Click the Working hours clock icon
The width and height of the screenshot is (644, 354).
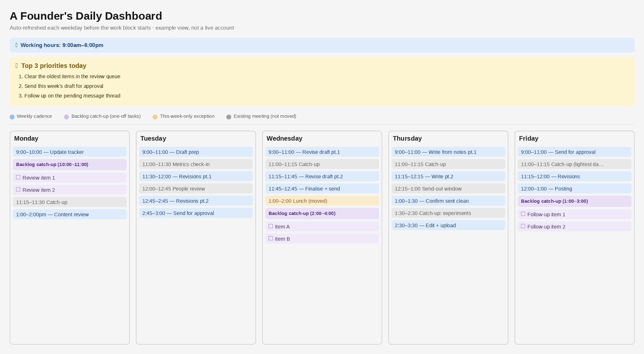[16, 45]
